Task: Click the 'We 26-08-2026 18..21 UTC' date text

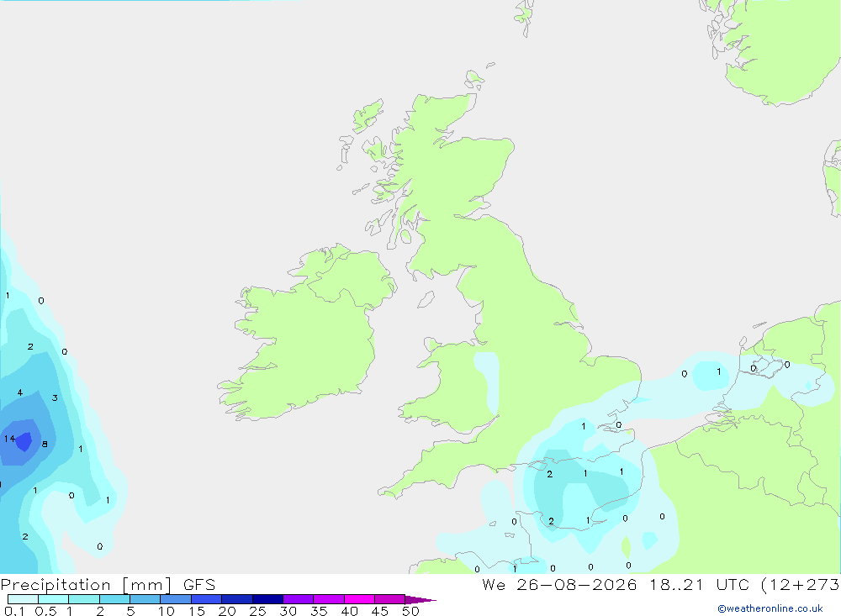Action: [x=616, y=584]
